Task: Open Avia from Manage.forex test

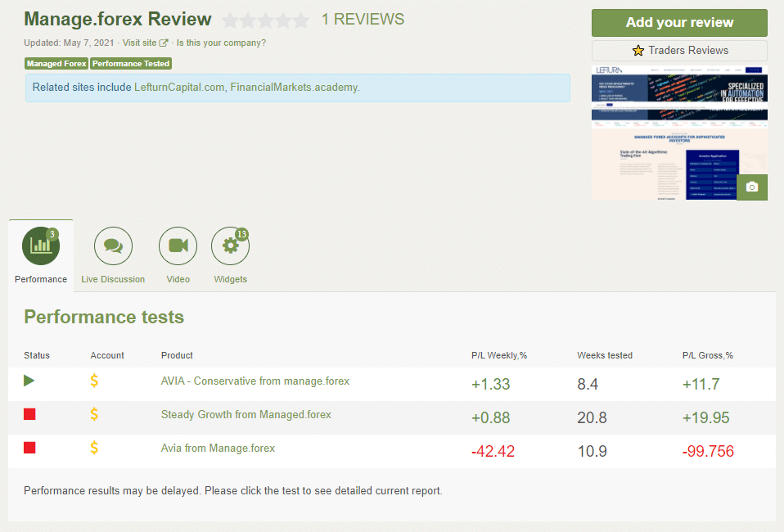Action: coord(218,448)
